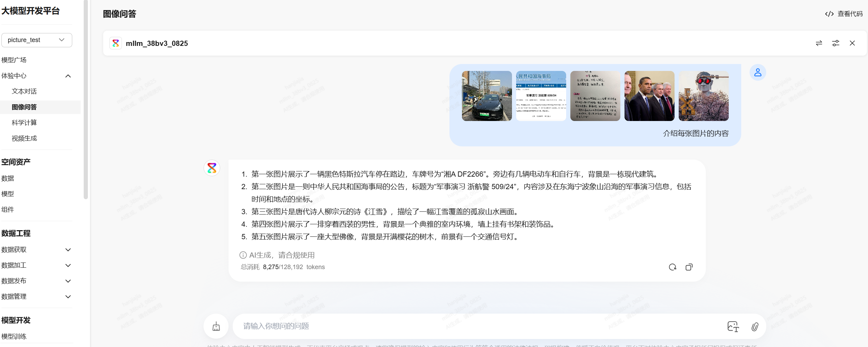Open 模型广场 in the sidebar
868x347 pixels.
pyautogui.click(x=14, y=60)
